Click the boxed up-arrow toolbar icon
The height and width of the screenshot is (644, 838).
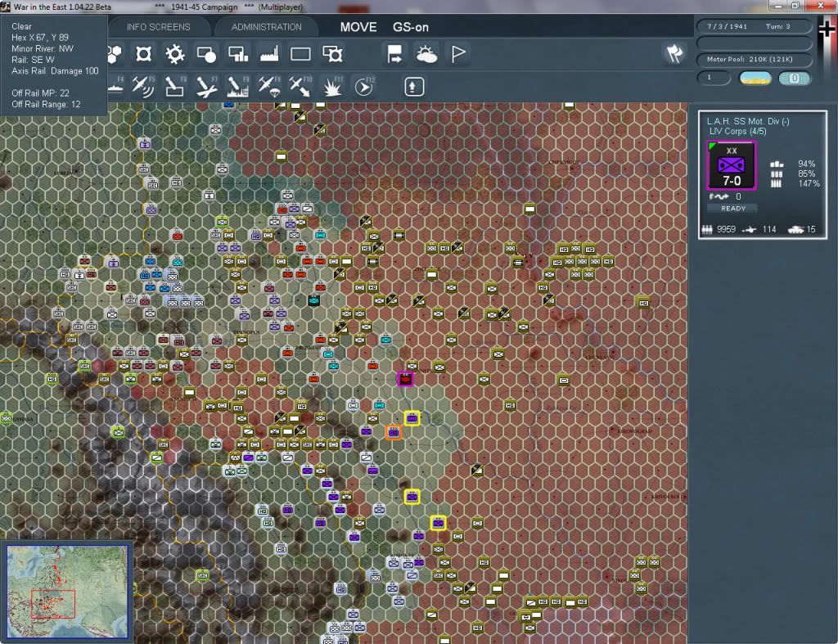pos(413,87)
